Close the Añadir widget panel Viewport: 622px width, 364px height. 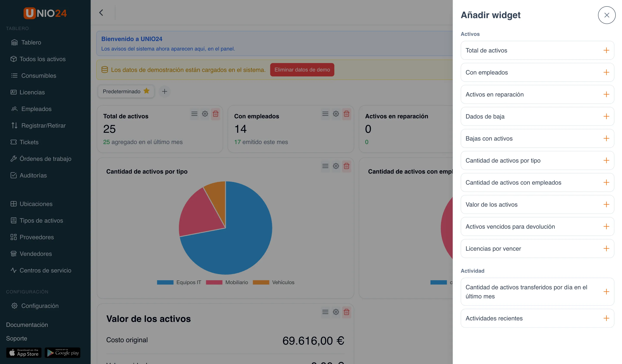point(606,15)
